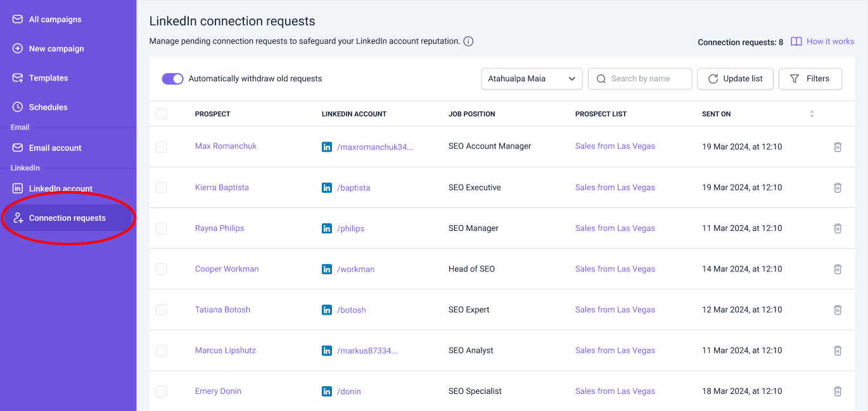Viewport: 868px width, 411px height.
Task: Click trash icon in Cooper Workman row
Action: pos(837,269)
